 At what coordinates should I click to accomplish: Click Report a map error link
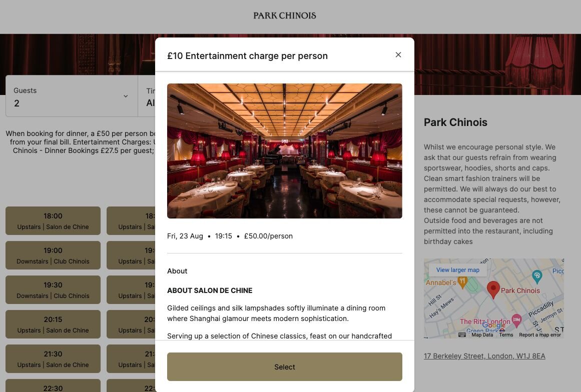click(540, 334)
